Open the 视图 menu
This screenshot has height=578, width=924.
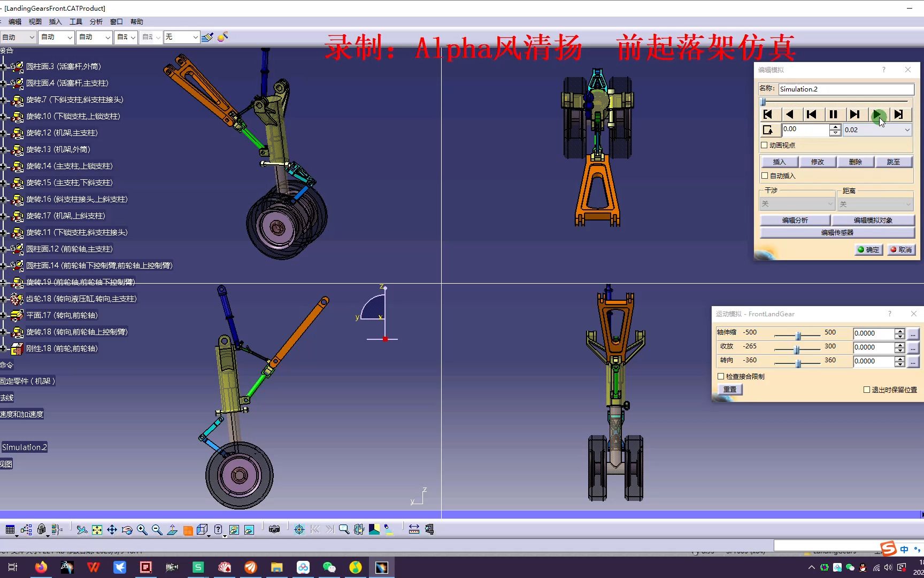point(35,22)
